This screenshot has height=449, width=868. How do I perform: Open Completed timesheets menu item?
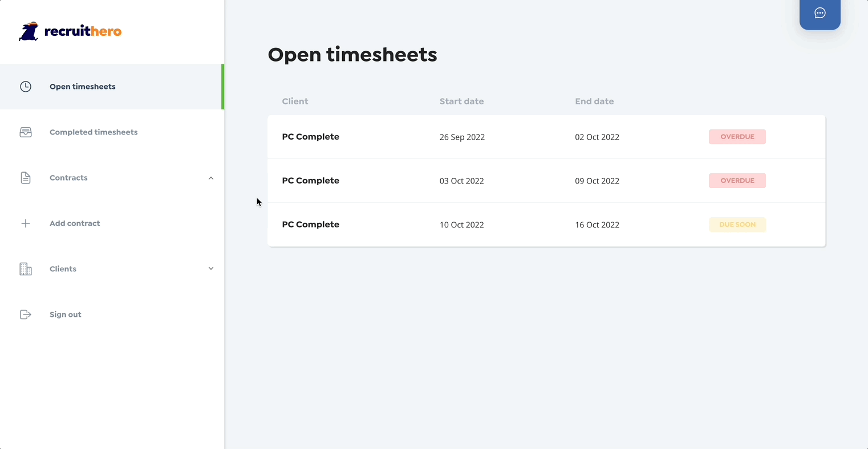pos(112,132)
